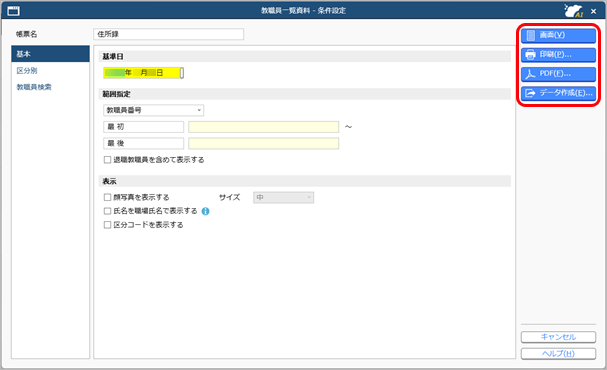Click the データ作成(E)... data creation button
The height and width of the screenshot is (370, 607).
pos(558,93)
